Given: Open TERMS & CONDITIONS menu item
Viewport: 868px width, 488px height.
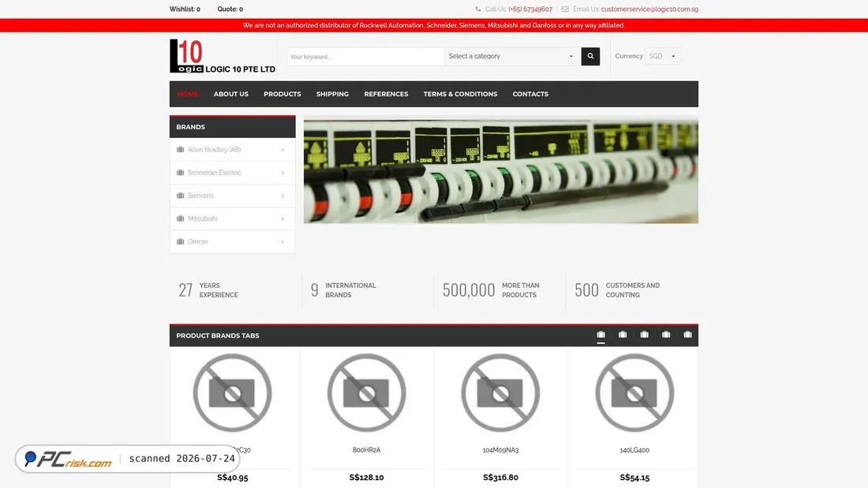Looking at the screenshot, I should point(460,94).
